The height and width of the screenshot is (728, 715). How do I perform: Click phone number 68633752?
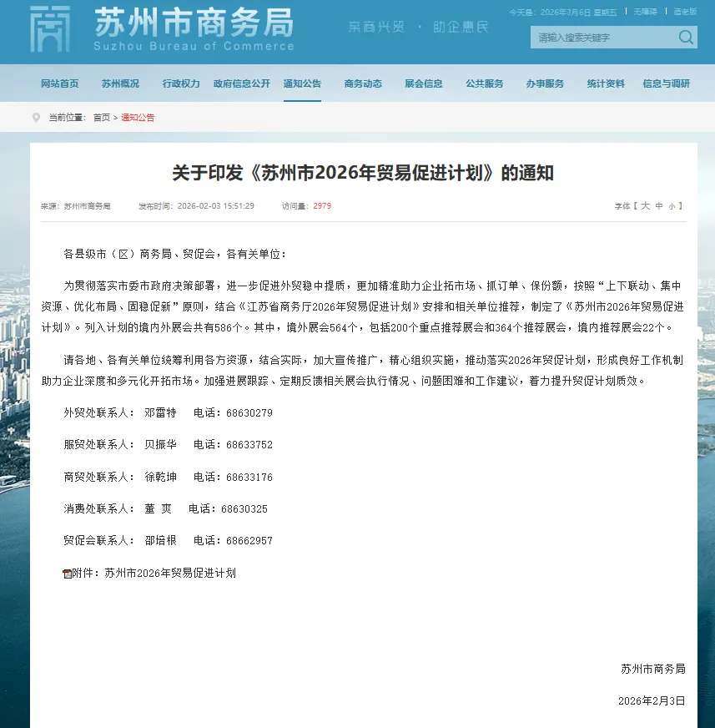(249, 445)
